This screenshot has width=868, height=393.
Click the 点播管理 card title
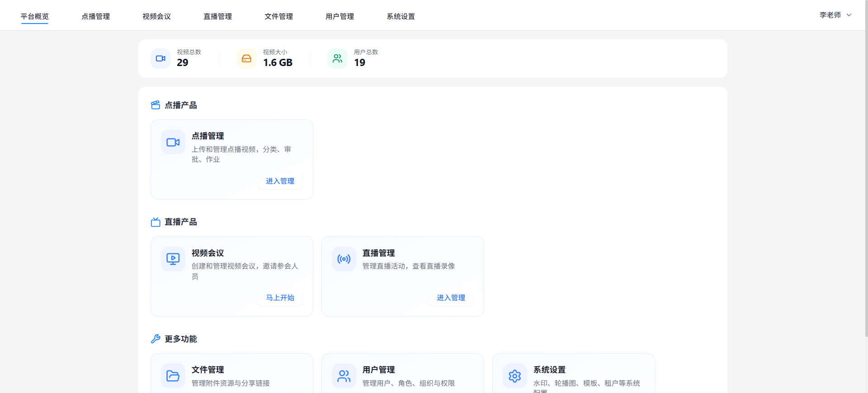tap(208, 136)
